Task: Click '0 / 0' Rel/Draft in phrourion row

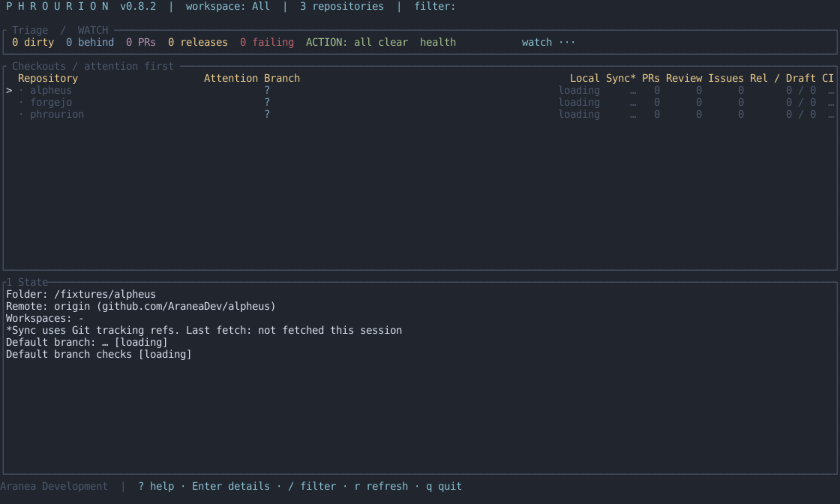Action: (x=801, y=114)
